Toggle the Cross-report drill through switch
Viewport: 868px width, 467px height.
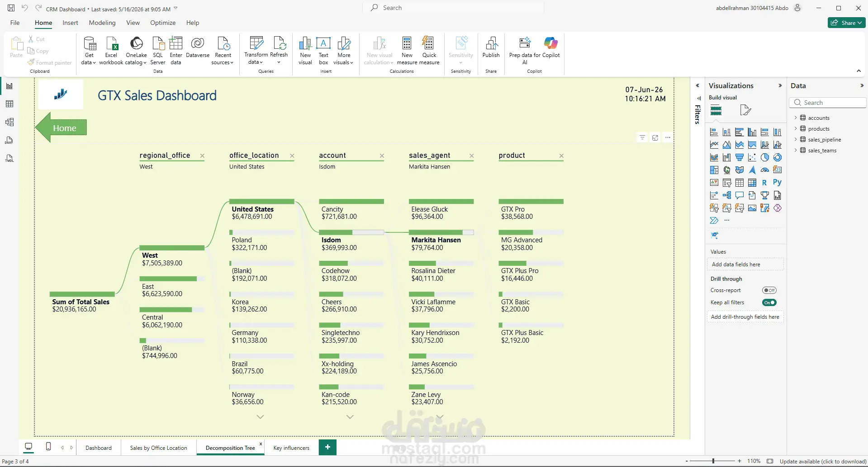[769, 290]
